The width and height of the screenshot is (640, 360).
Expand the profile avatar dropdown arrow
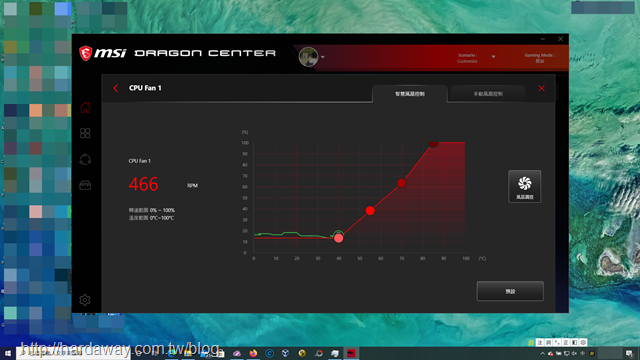click(x=322, y=57)
